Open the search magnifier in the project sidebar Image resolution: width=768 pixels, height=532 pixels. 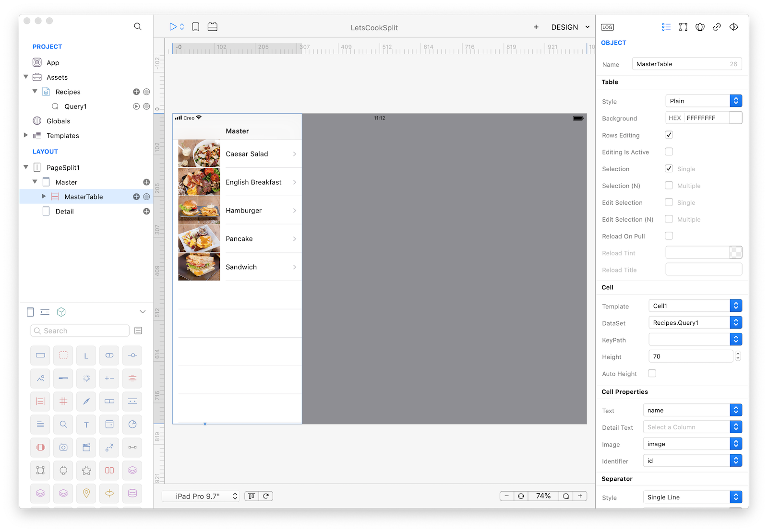[138, 27]
